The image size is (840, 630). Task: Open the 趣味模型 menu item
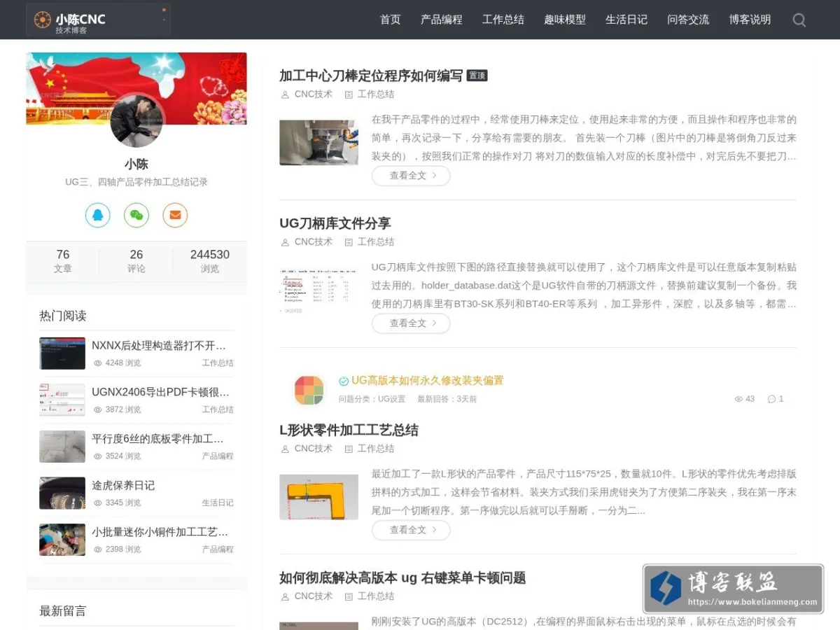[x=564, y=20]
